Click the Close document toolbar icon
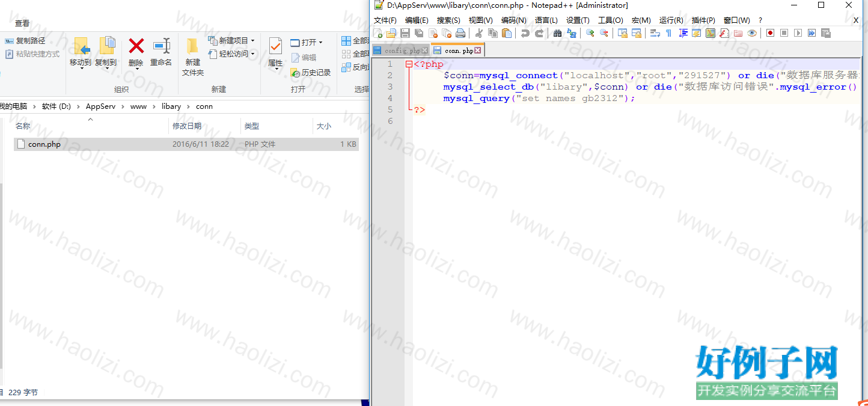 click(x=433, y=33)
